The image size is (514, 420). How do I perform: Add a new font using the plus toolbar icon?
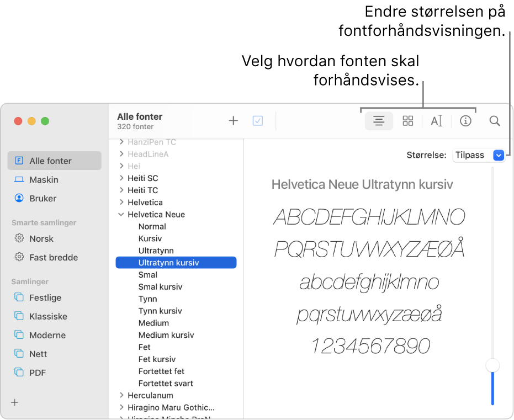(x=233, y=120)
